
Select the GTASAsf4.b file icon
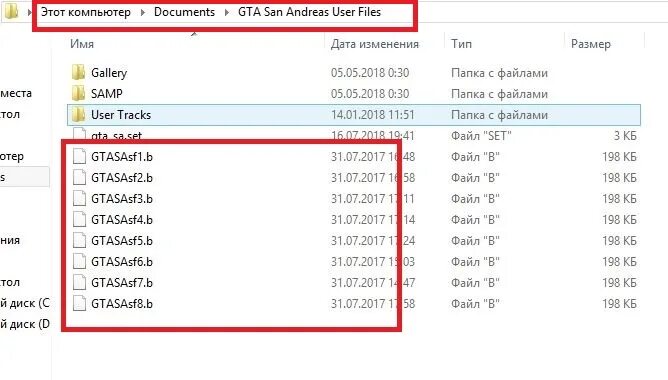79,219
